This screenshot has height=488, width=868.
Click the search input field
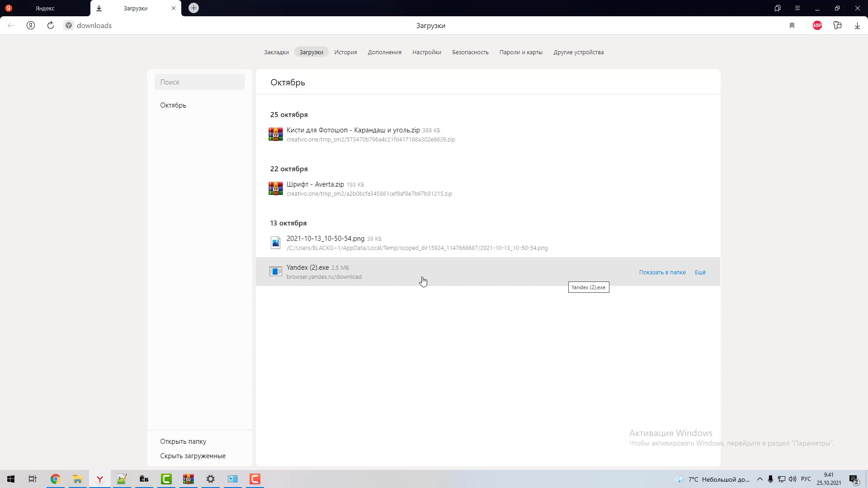click(200, 82)
